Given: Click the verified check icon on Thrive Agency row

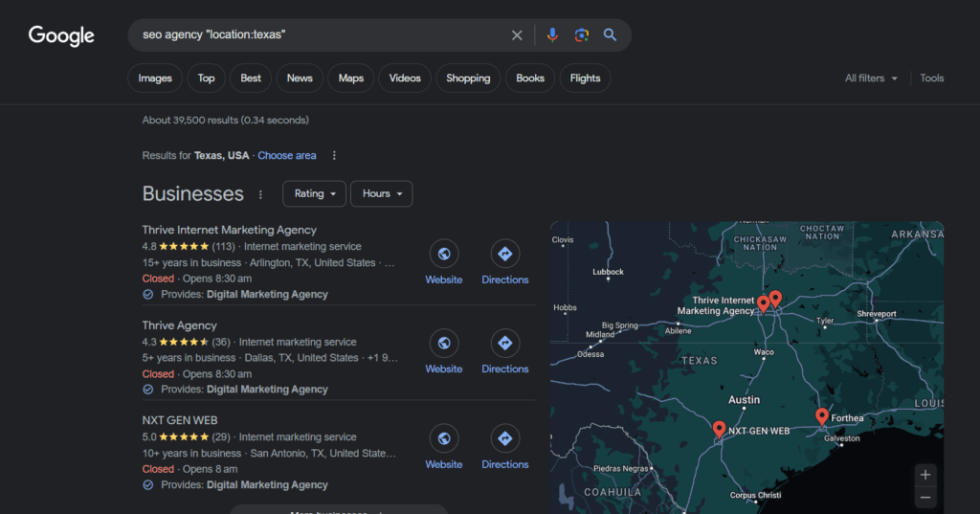Looking at the screenshot, I should 148,390.
